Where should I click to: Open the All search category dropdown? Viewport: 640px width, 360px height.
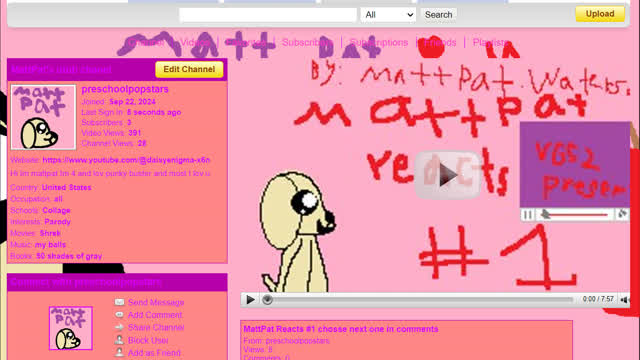[x=388, y=15]
